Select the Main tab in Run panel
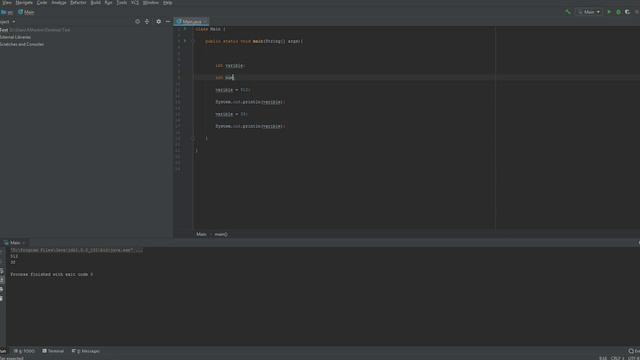 (x=15, y=242)
